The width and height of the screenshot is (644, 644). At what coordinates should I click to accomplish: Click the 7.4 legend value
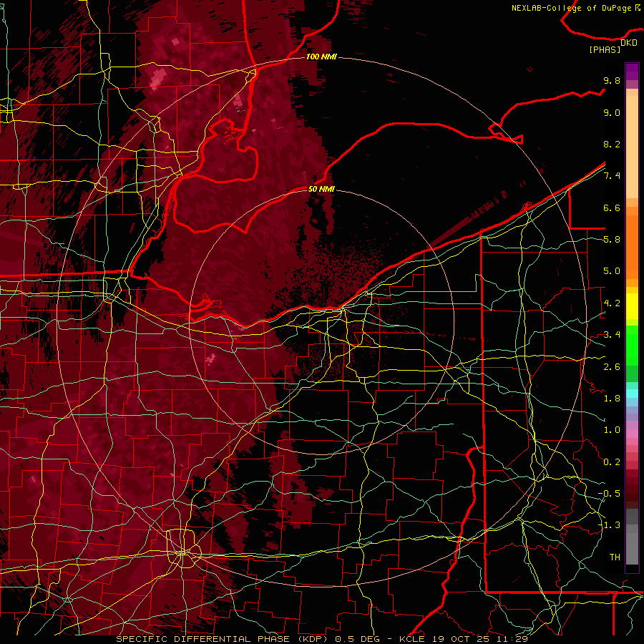[612, 176]
